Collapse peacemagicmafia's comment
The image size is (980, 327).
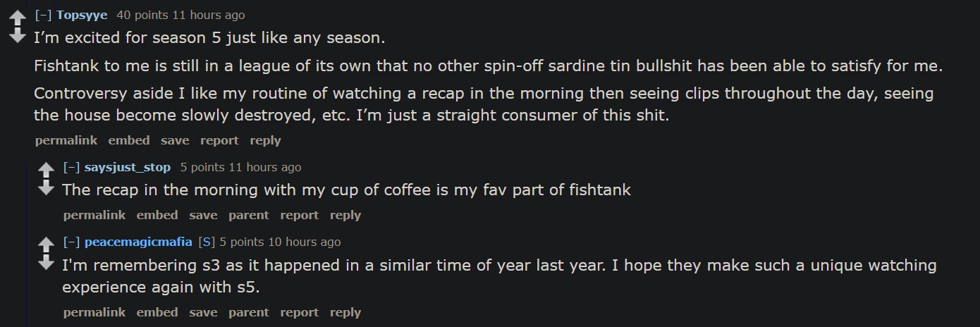[x=72, y=242]
